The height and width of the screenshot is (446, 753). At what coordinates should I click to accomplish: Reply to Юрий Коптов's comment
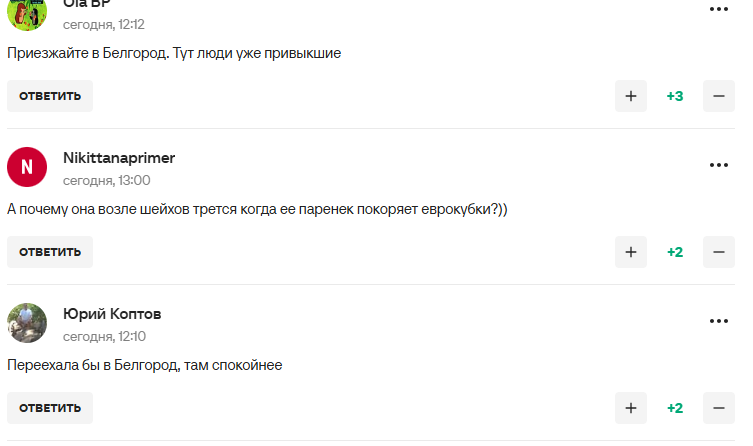click(x=50, y=408)
